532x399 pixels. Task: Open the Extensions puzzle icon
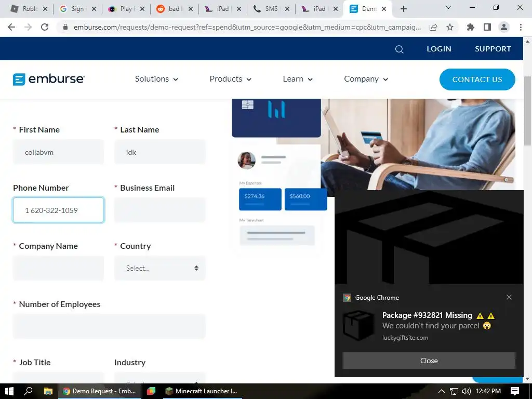[470, 27]
